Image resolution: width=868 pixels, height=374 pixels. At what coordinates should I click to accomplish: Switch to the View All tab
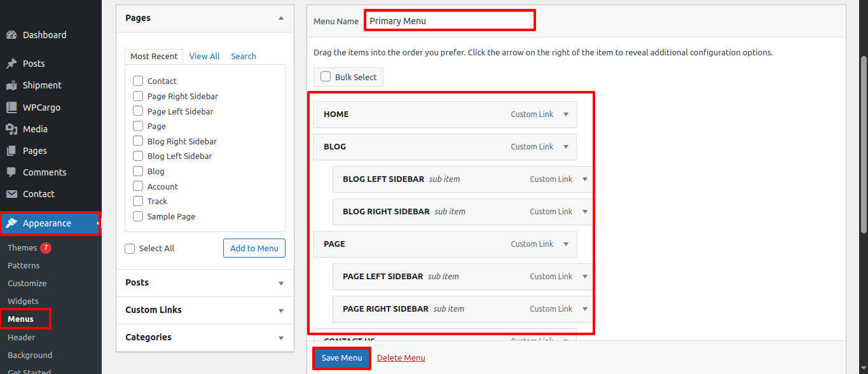point(204,56)
